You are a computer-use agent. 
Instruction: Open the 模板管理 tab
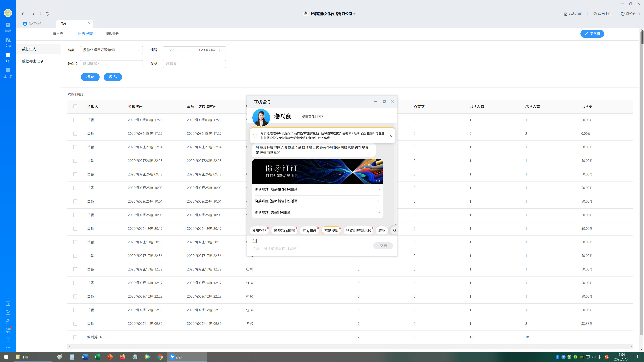pyautogui.click(x=112, y=34)
